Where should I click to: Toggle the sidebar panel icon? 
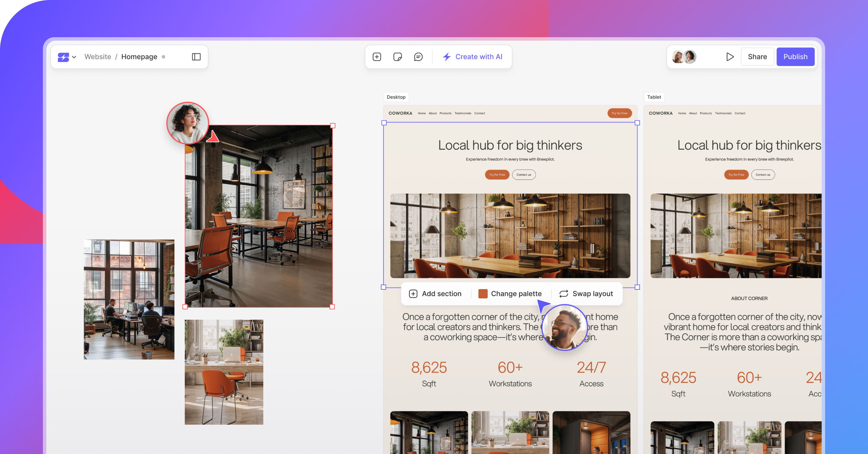tap(196, 57)
